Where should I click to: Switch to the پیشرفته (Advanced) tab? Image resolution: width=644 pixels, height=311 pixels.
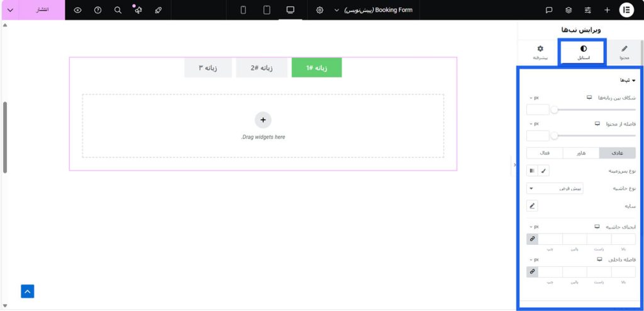tap(540, 52)
